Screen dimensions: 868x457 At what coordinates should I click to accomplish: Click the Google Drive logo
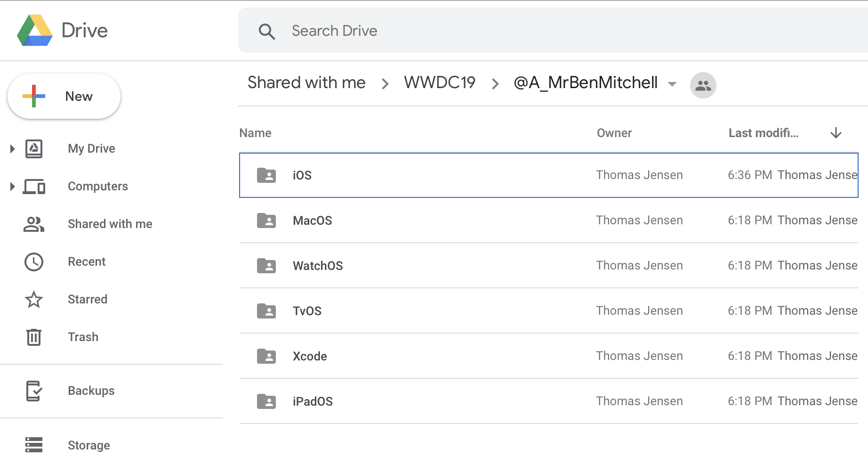[x=35, y=30]
